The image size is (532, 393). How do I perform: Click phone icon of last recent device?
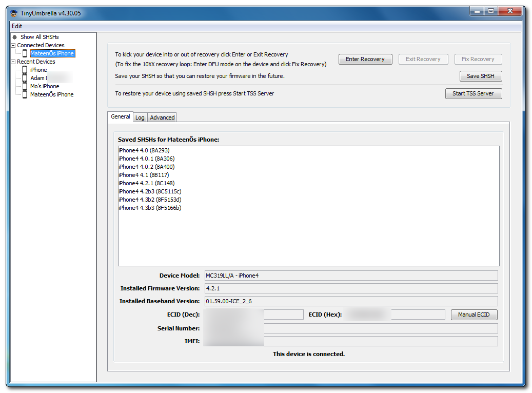[25, 94]
